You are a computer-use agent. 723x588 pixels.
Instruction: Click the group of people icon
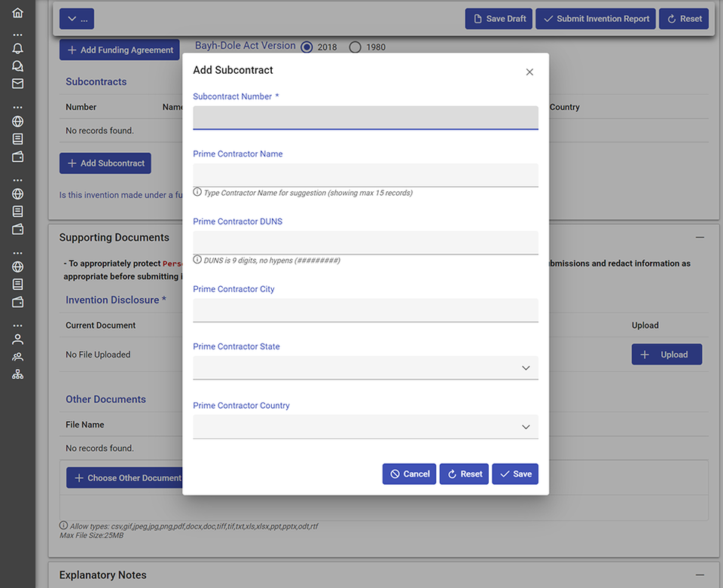point(17,356)
